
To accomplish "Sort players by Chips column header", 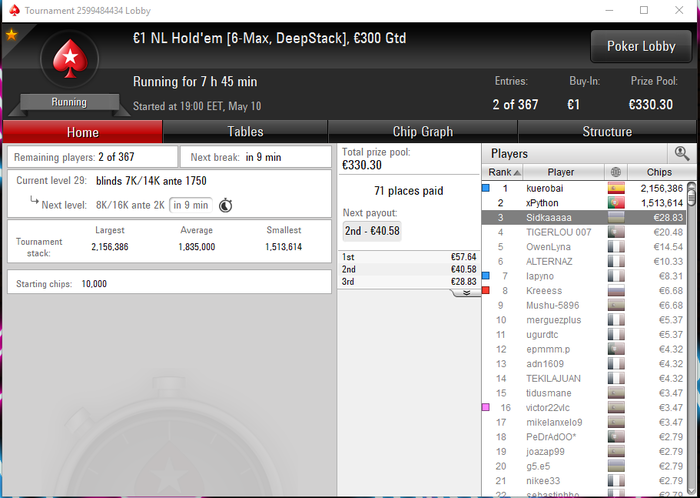I will coord(658,172).
